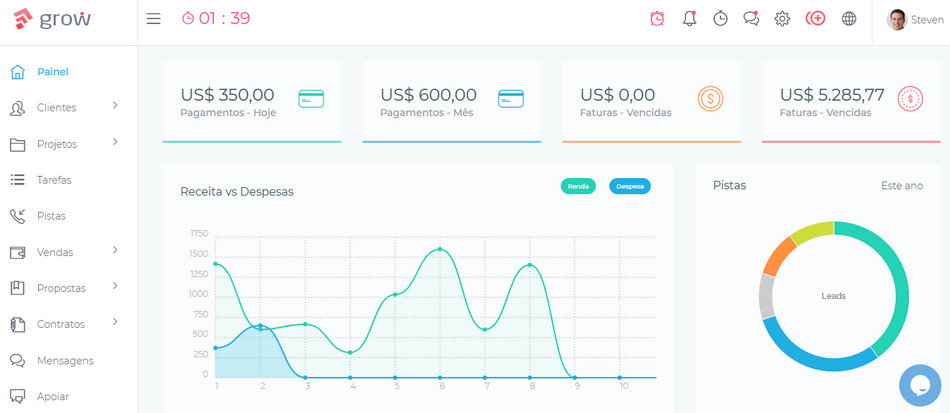Screen dimensions: 950x413
Task: Click the Propostas bookmark icon
Action: [x=18, y=288]
